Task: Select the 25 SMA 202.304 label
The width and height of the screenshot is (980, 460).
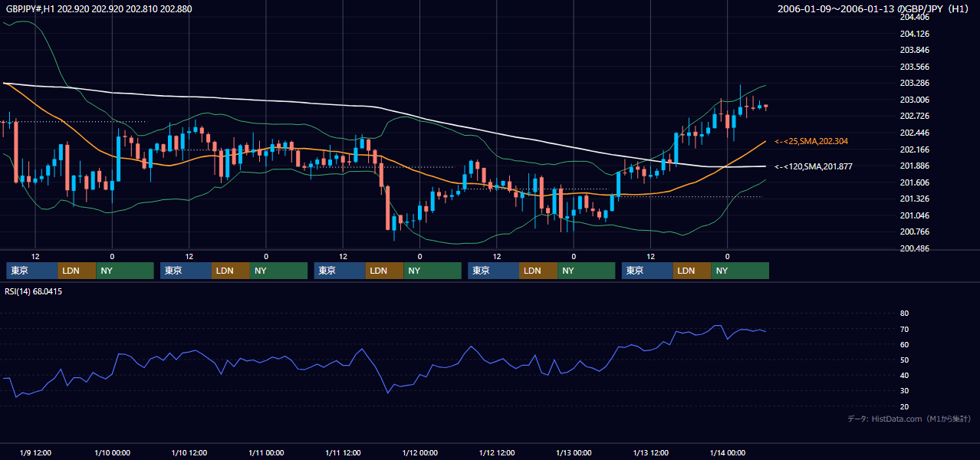Action: [811, 142]
